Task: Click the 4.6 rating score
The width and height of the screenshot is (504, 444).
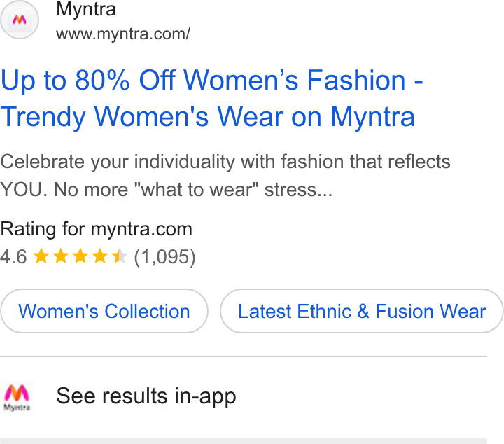Action: point(13,257)
